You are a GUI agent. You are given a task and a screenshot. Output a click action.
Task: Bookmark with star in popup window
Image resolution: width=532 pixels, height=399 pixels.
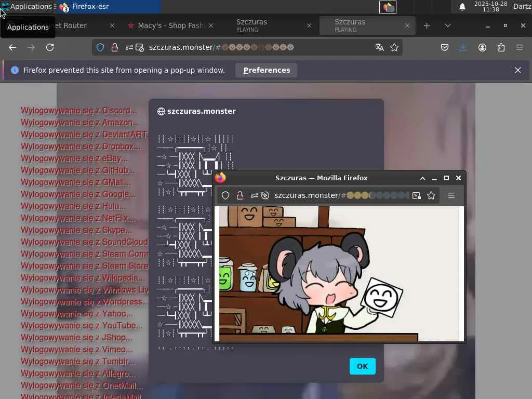[431, 195]
